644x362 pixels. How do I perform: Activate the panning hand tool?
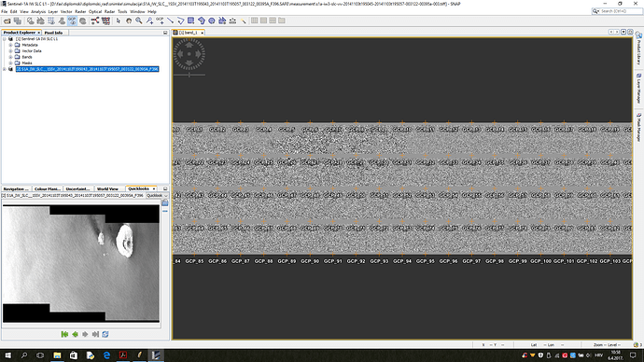pyautogui.click(x=129, y=21)
